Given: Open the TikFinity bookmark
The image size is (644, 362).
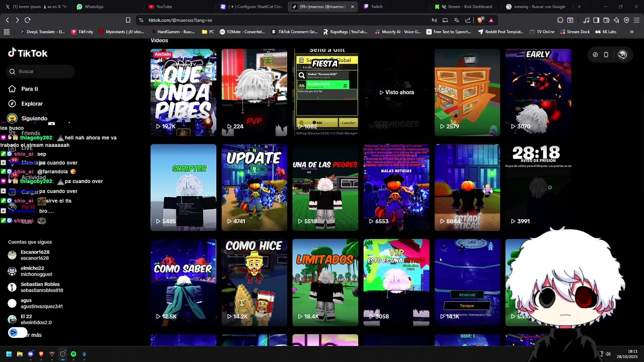Looking at the screenshot, I should click(x=82, y=32).
